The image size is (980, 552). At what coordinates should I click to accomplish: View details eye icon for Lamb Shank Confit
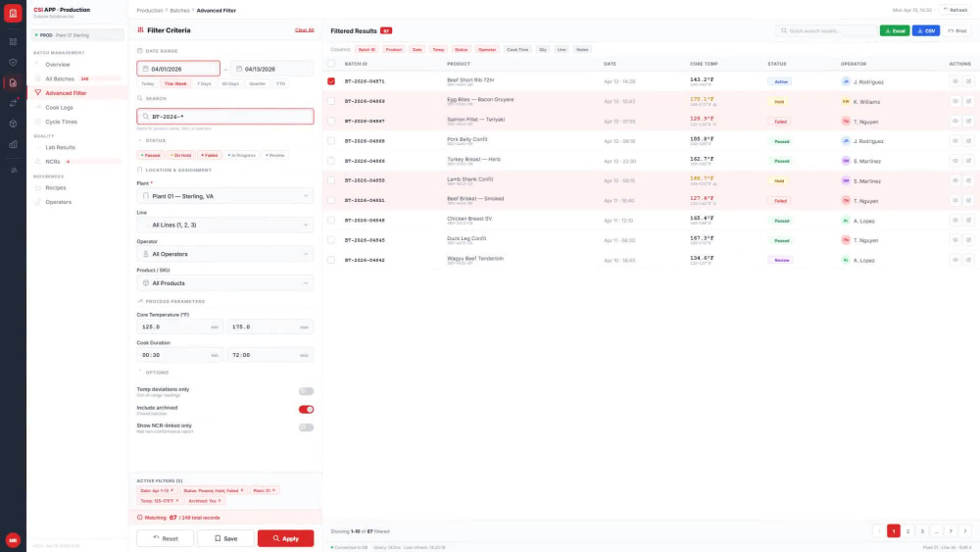click(955, 180)
